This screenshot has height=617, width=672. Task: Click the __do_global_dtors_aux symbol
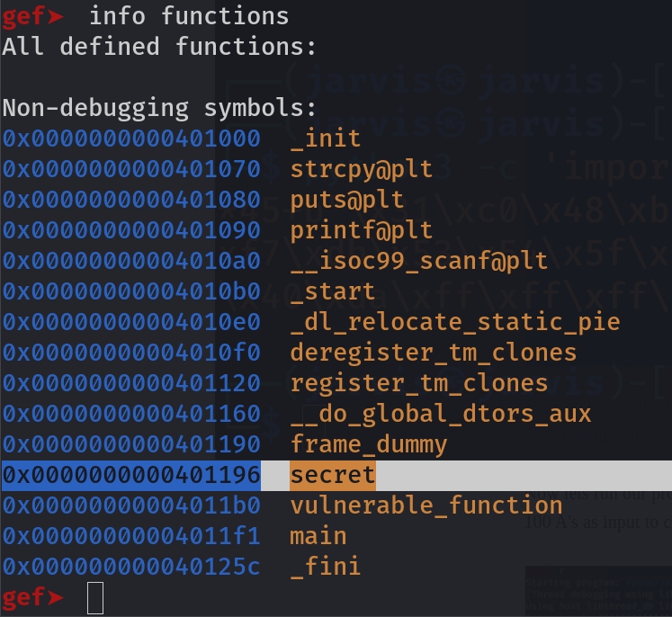440,414
